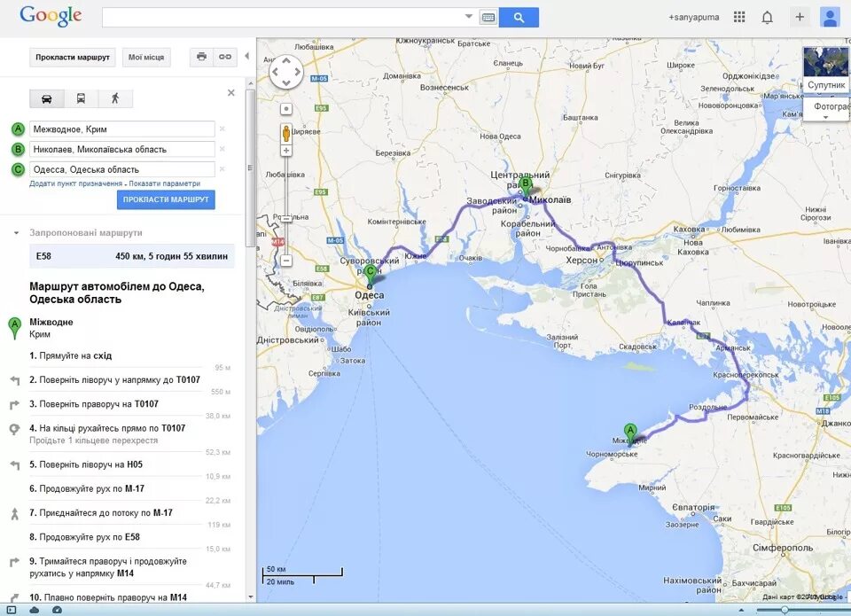The width and height of the screenshot is (851, 616).
Task: Edit the Одесса destination field
Action: 122,169
